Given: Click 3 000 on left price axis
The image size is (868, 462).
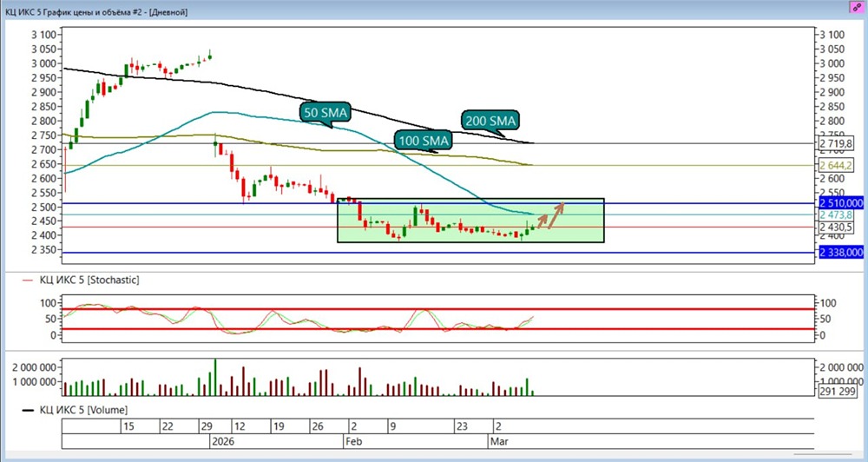Looking at the screenshot, I should tap(43, 63).
